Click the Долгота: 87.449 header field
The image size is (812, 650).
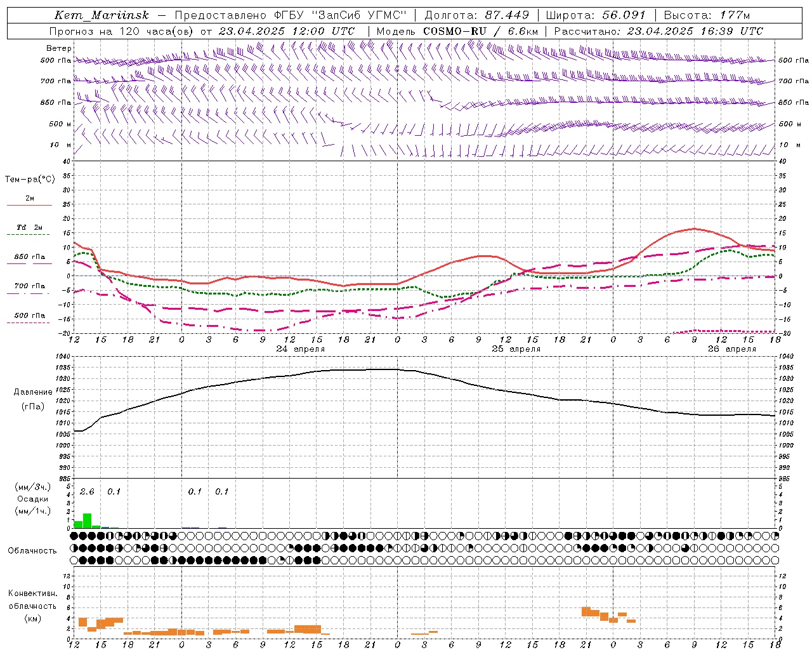click(x=476, y=15)
